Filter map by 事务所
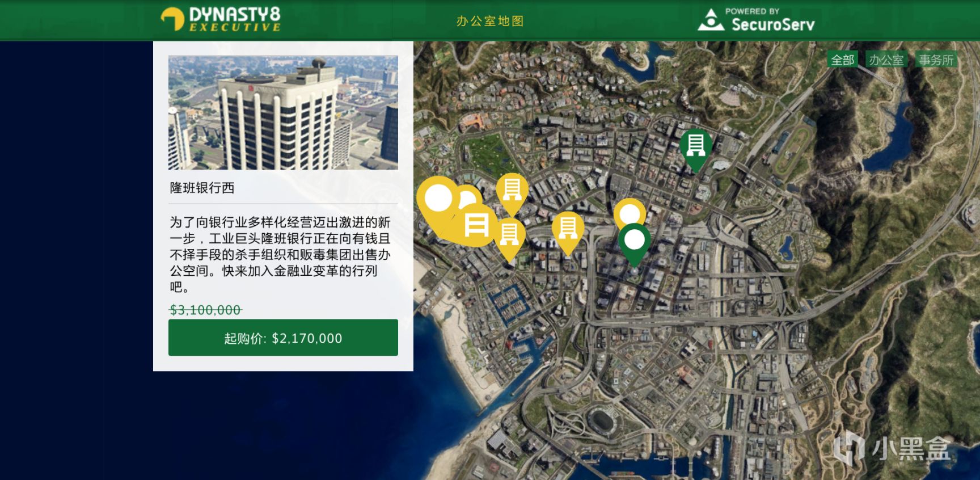Screen dimensions: 980x480 (936, 60)
